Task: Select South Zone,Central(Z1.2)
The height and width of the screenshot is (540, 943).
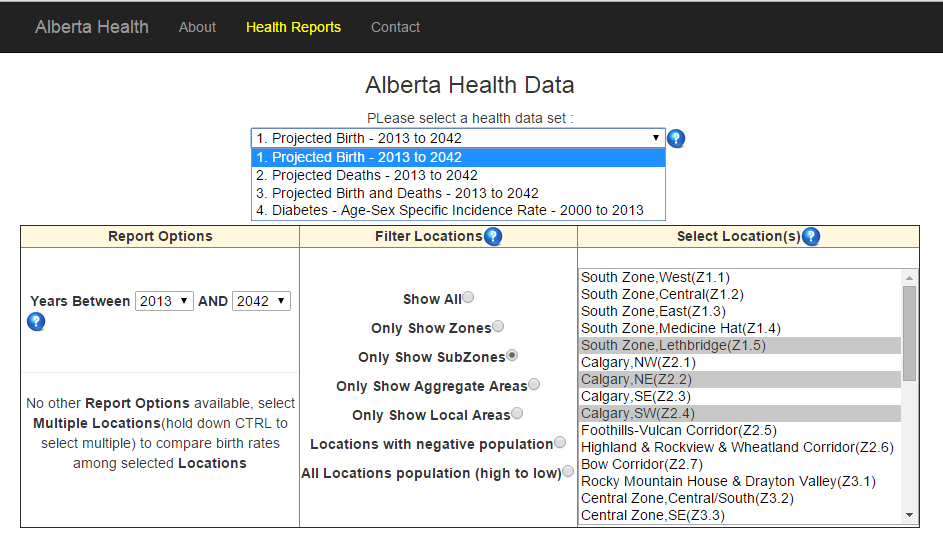Action: click(740, 294)
